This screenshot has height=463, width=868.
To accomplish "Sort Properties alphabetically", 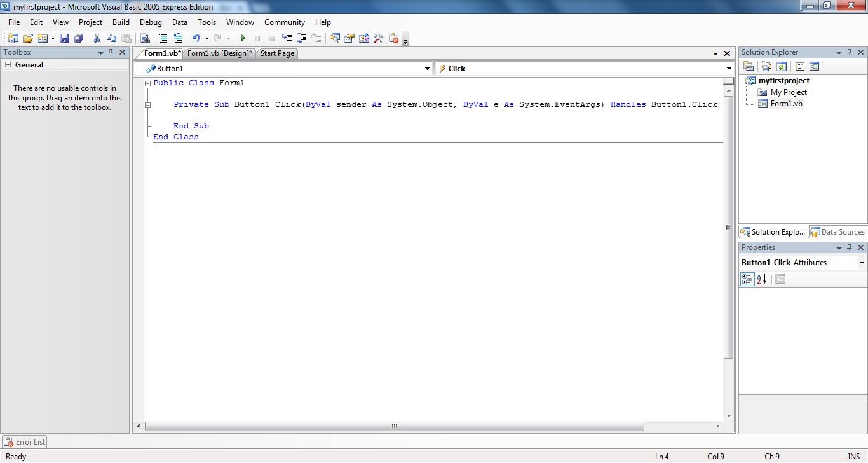I will [762, 279].
